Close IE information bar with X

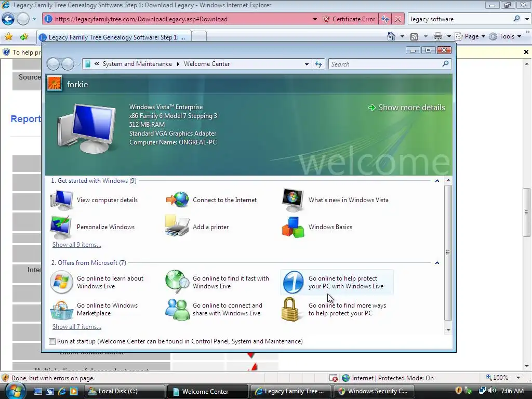(x=526, y=52)
